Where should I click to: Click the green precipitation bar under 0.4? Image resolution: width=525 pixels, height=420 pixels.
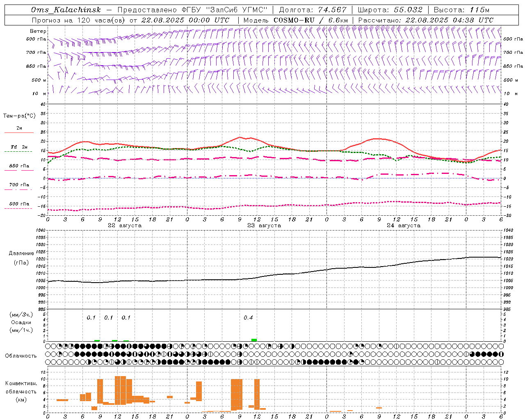pos(254,340)
